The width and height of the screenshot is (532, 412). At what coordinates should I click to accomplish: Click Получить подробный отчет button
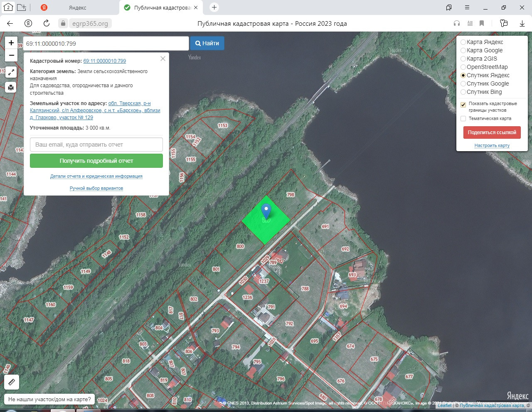[x=96, y=161]
